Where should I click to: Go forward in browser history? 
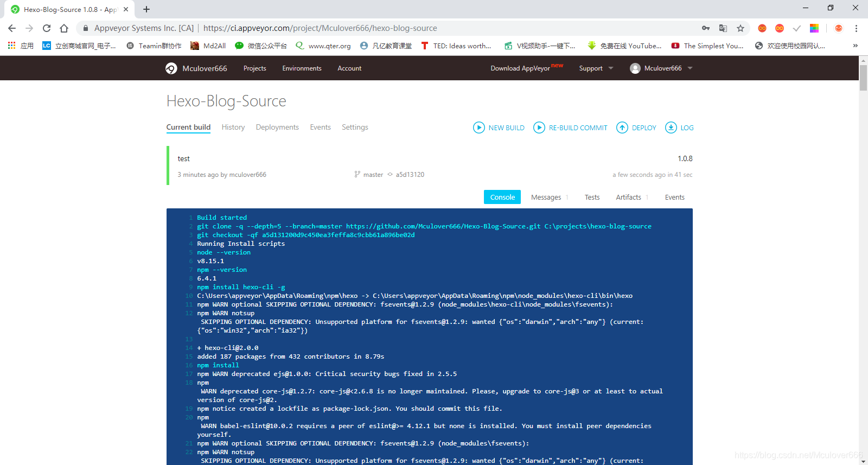click(29, 28)
